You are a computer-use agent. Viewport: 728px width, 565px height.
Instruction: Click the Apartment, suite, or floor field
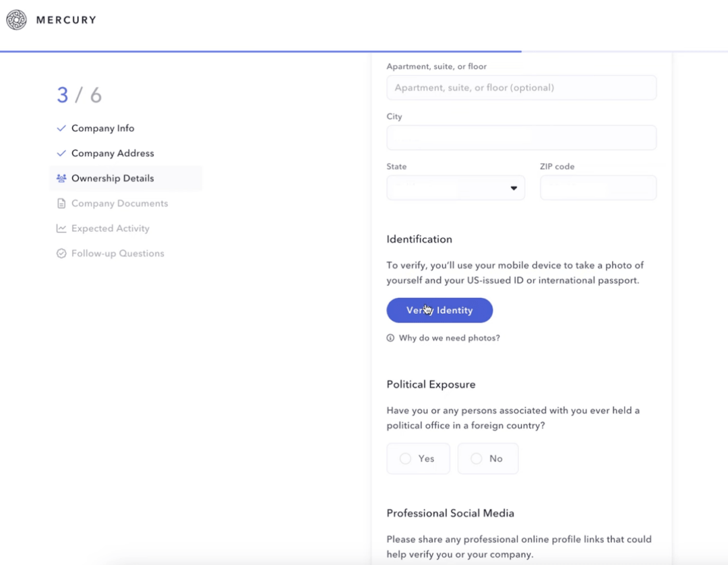click(521, 88)
